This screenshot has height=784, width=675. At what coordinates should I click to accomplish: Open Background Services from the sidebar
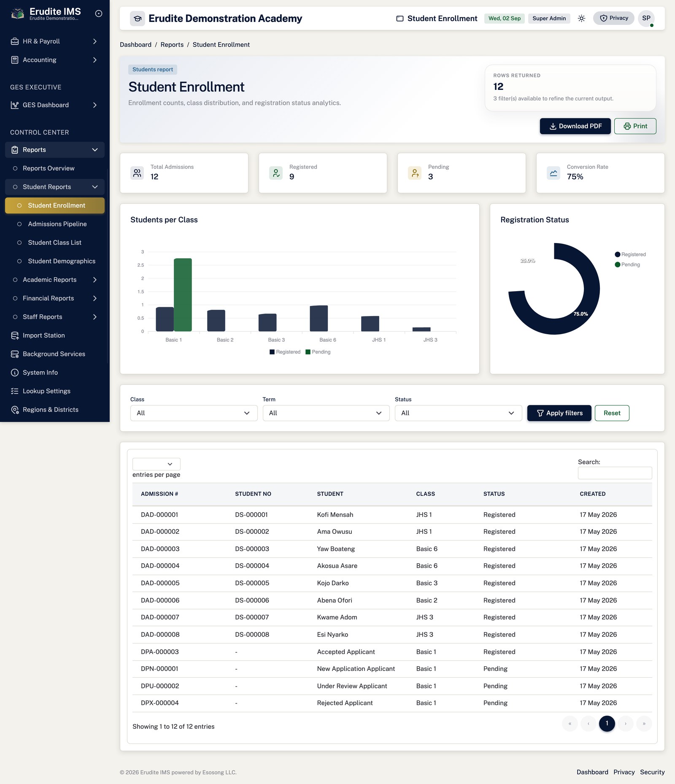[x=55, y=354]
